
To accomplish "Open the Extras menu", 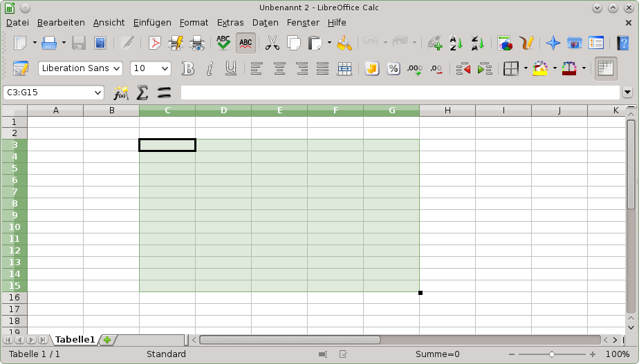I will pos(230,23).
